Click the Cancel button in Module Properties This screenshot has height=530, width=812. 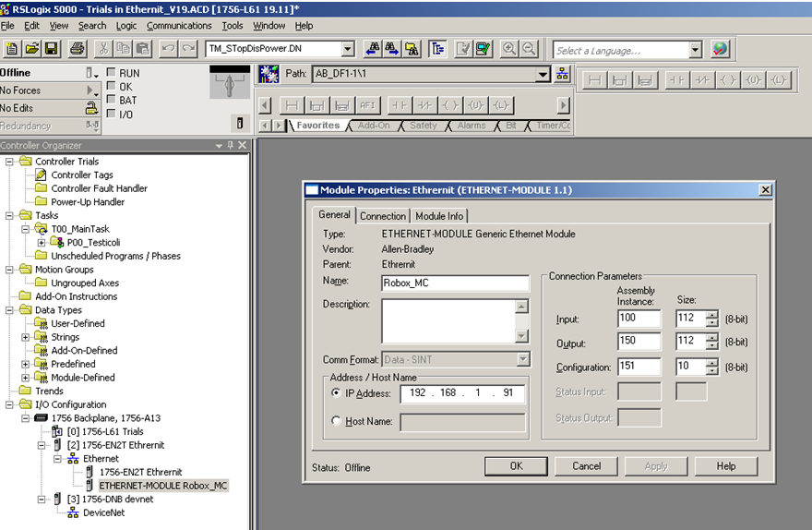586,465
